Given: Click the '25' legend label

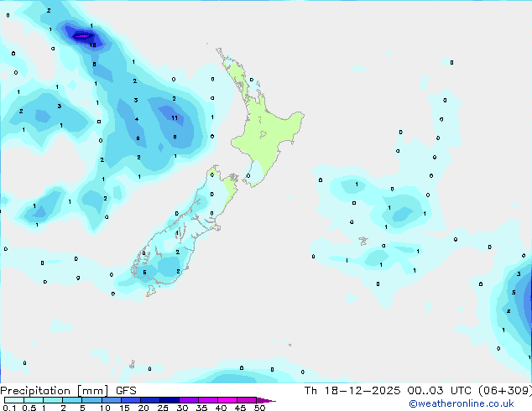Looking at the screenshot, I should 163,408.
